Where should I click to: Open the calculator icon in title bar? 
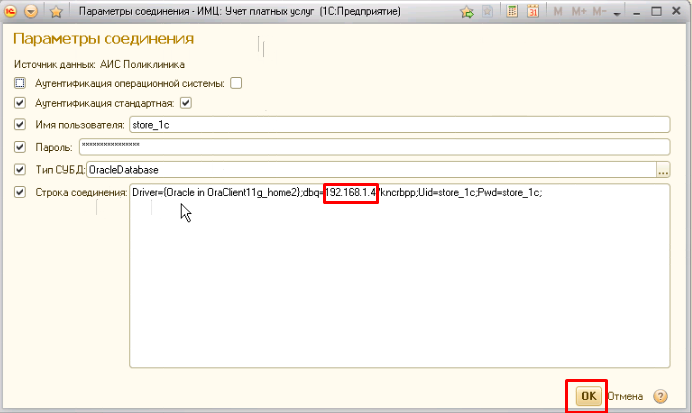(x=512, y=12)
